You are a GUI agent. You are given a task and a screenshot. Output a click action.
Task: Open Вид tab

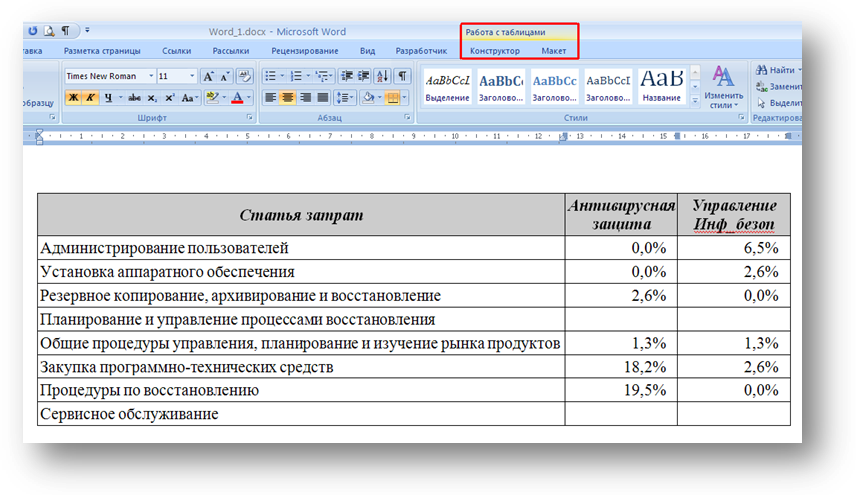pyautogui.click(x=367, y=51)
